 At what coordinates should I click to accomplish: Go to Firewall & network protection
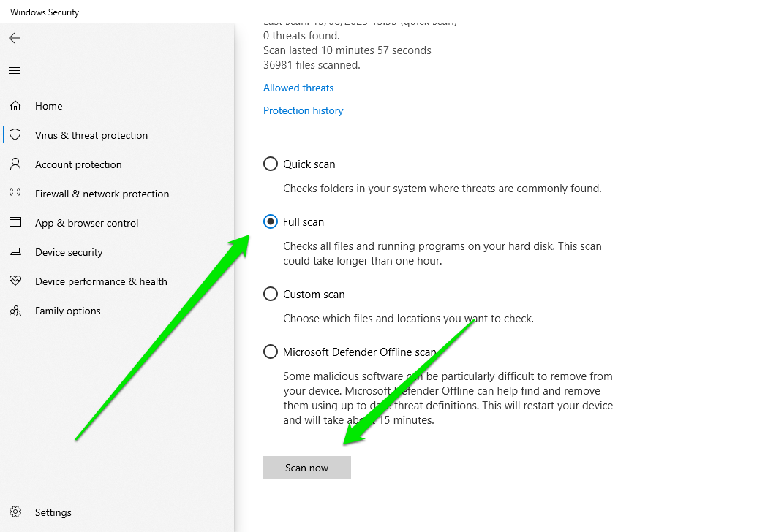click(102, 194)
